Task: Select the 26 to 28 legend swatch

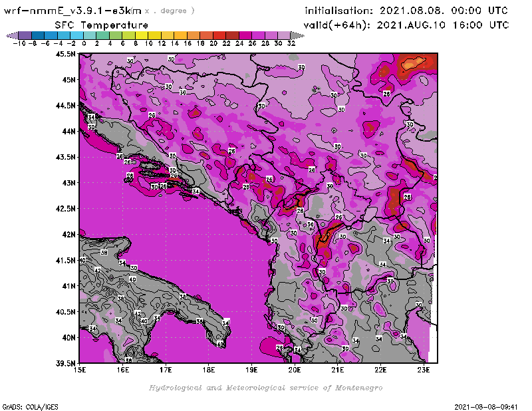Action: pyautogui.click(x=258, y=35)
